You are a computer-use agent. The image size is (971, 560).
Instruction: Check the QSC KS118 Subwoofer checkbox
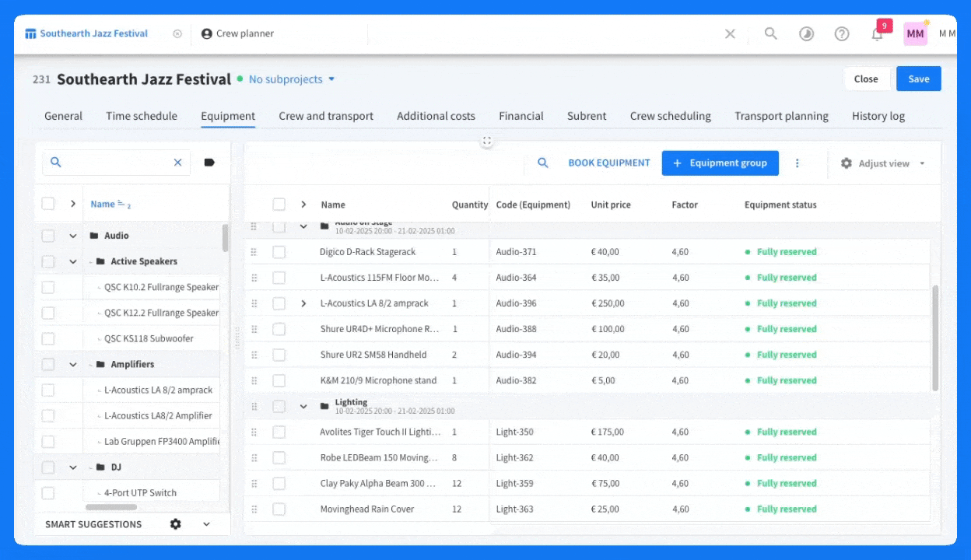(48, 338)
